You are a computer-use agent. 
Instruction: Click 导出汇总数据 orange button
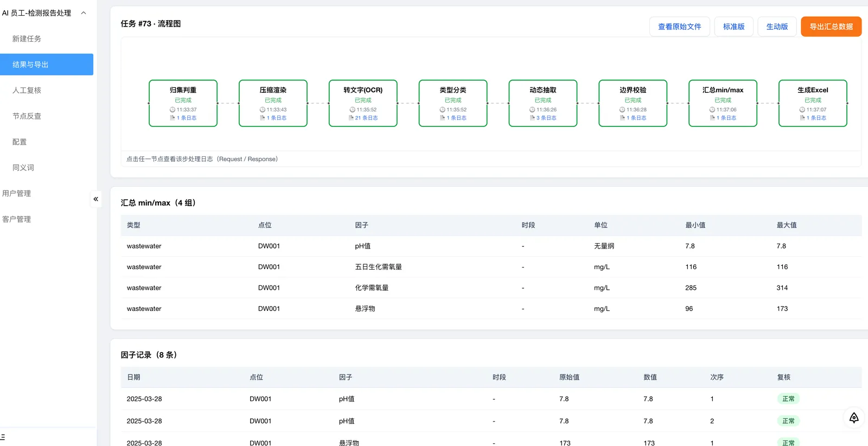[831, 27]
